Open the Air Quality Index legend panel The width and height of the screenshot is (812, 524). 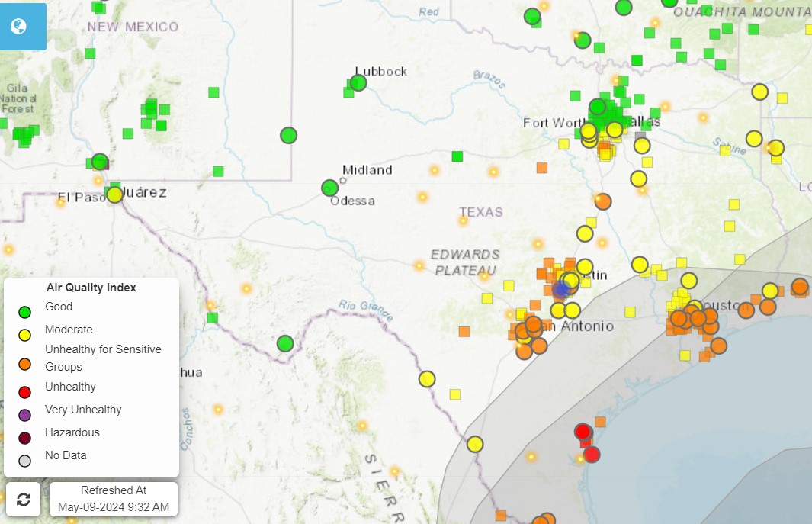pos(90,288)
